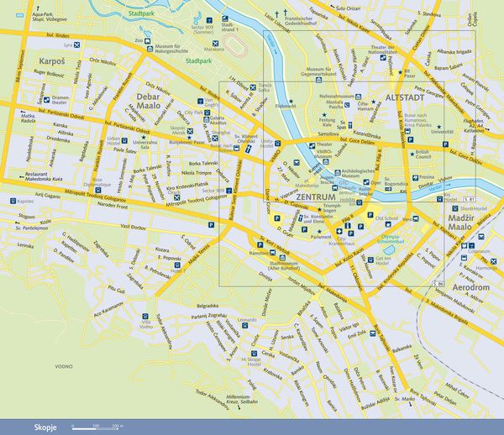Click the Shanti-Hostel icon
504x435 pixels.
coord(454,208)
